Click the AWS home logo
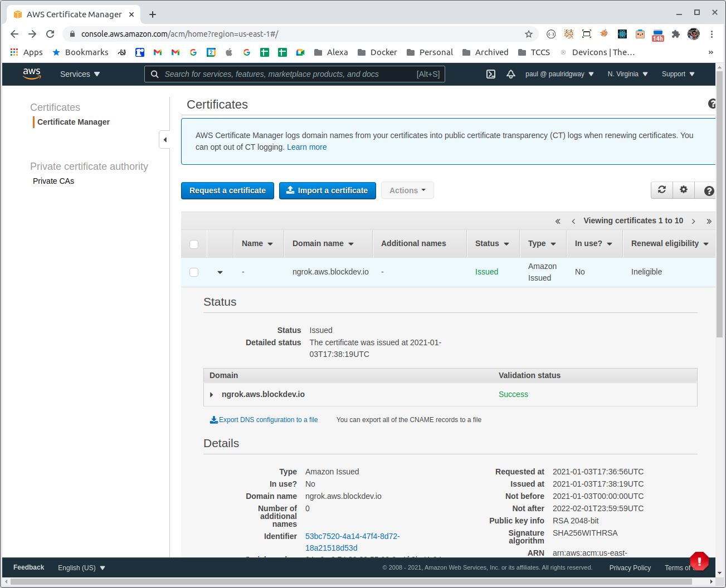 point(32,73)
